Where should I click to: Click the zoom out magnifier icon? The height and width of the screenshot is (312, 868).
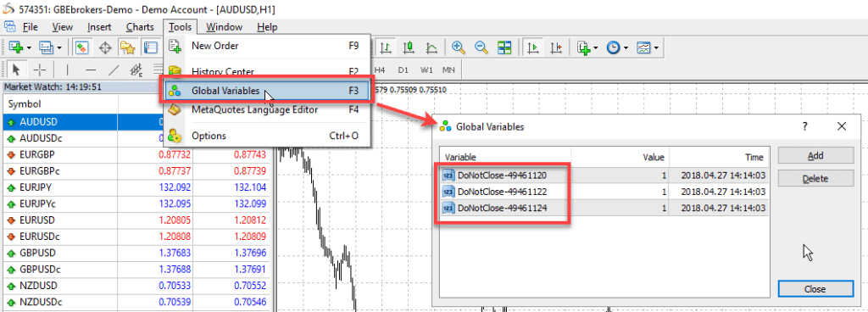coord(481,47)
